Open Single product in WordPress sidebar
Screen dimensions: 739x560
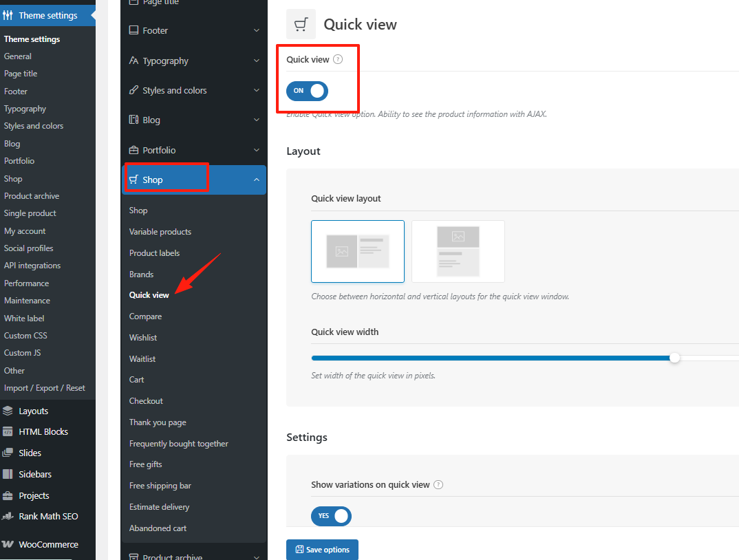pos(30,213)
